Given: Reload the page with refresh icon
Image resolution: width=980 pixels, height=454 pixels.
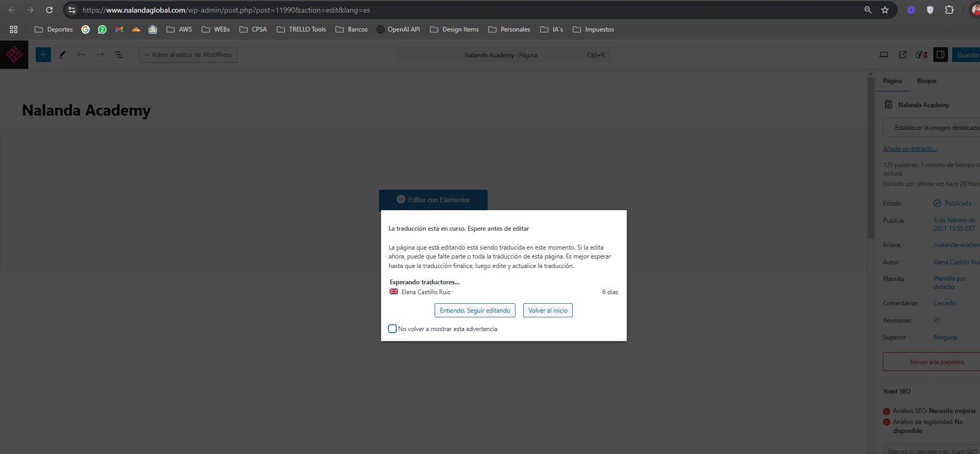Looking at the screenshot, I should click(49, 10).
